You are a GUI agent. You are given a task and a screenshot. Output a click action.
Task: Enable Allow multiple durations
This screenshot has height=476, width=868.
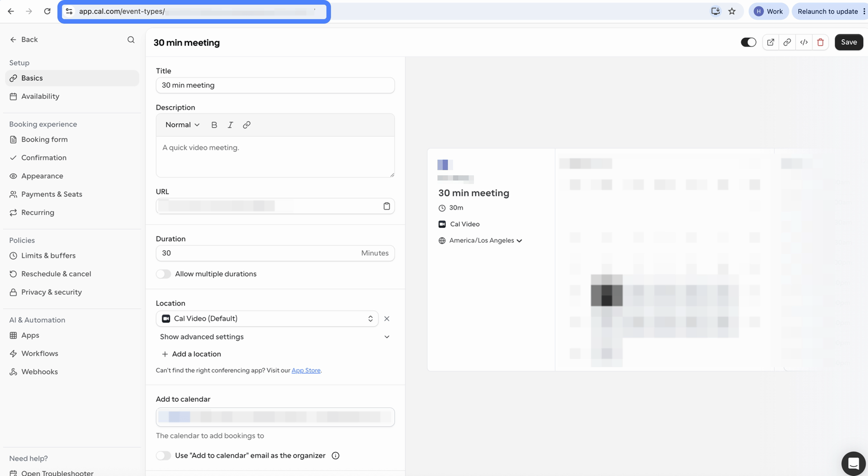[x=163, y=274]
